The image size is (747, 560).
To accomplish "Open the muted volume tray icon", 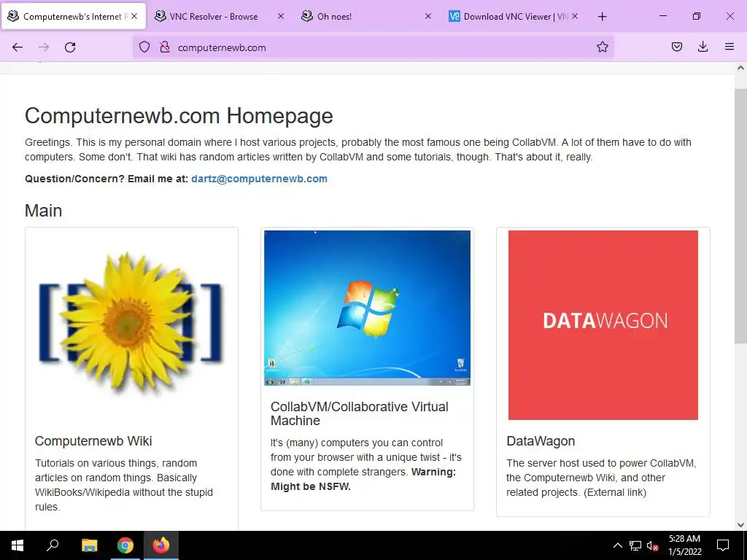I will tap(652, 545).
